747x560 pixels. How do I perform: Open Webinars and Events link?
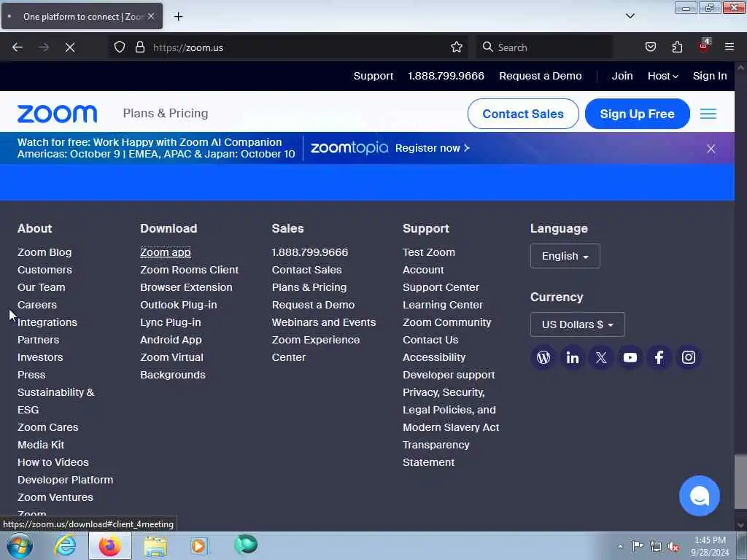coord(324,322)
